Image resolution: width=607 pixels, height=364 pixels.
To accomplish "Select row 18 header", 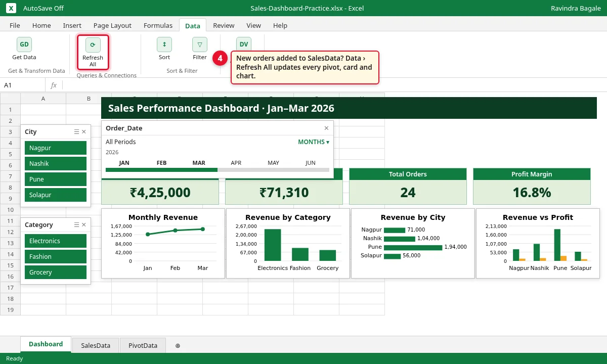I will pos(10,298).
